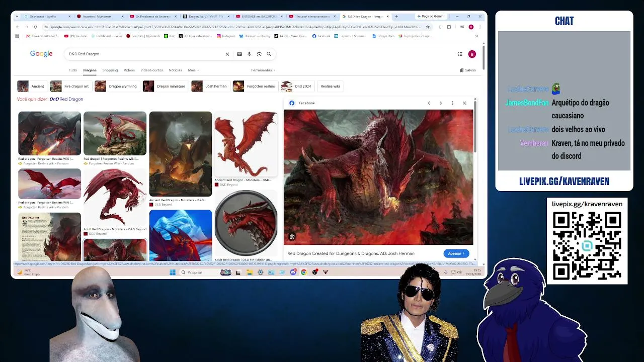The height and width of the screenshot is (362, 644).
Task: Open the on-screen keyboard input tool
Action: click(239, 54)
